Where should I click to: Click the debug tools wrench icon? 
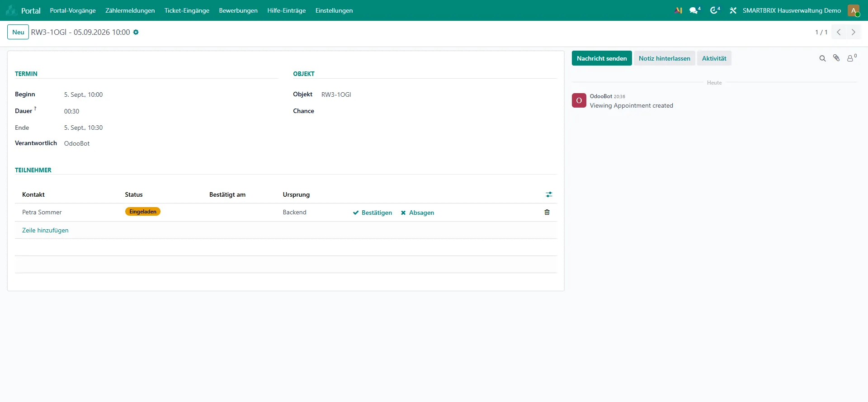(x=733, y=10)
